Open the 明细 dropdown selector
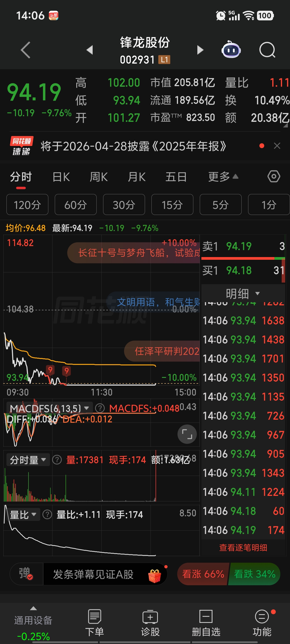Screen dimensions: 290x644 click(x=243, y=294)
